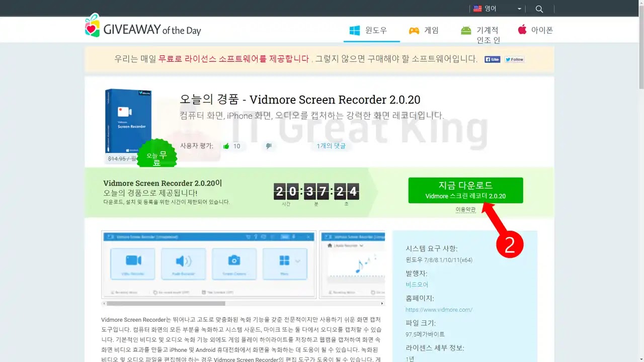
Task: Click the game controller icon
Action: click(x=414, y=30)
